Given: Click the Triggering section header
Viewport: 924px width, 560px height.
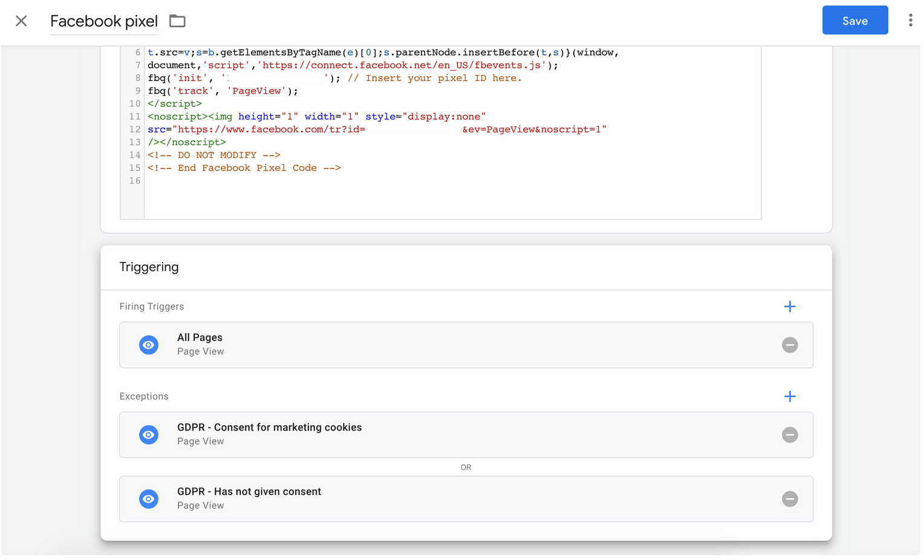Looking at the screenshot, I should [149, 267].
